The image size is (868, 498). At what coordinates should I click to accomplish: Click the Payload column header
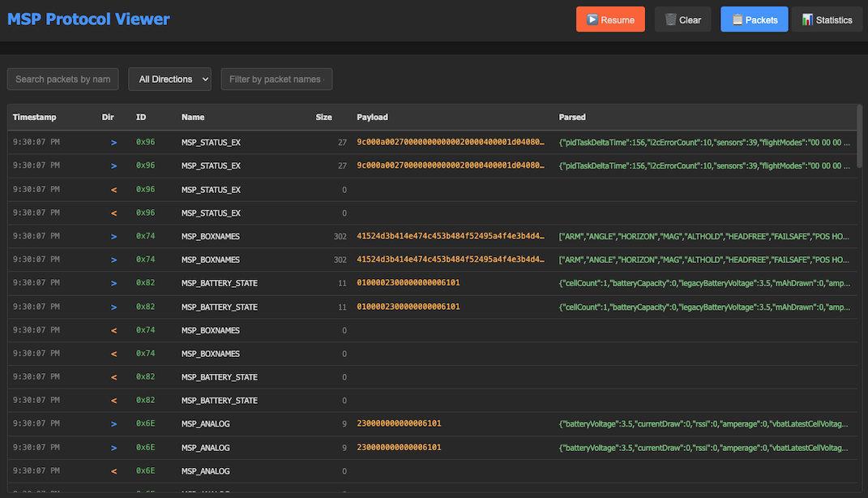[372, 117]
